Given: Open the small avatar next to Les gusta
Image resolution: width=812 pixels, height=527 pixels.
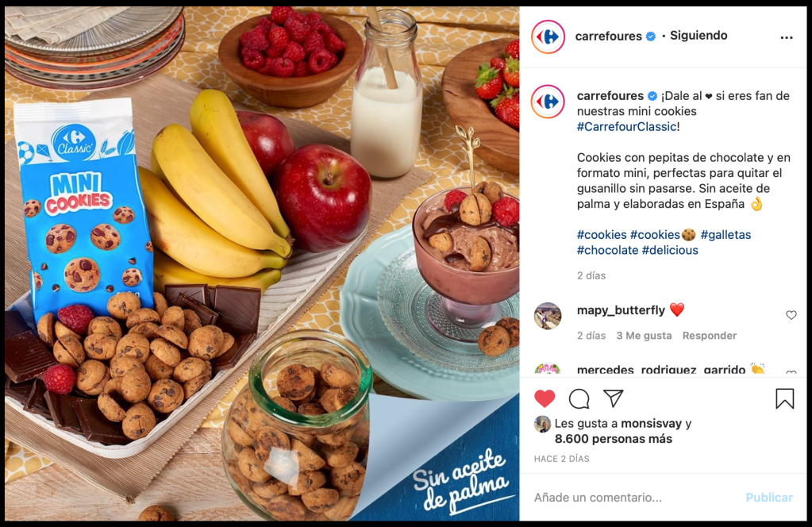Looking at the screenshot, I should pos(542,424).
